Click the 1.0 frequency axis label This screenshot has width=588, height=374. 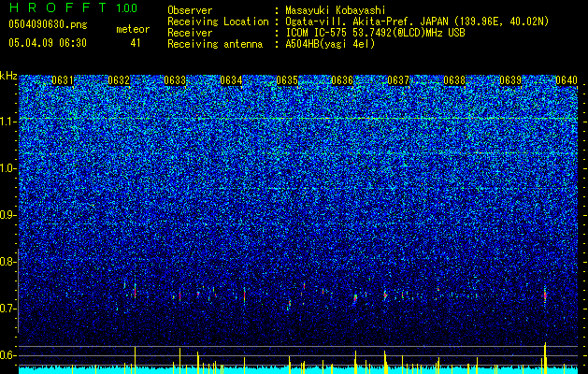(x=7, y=168)
